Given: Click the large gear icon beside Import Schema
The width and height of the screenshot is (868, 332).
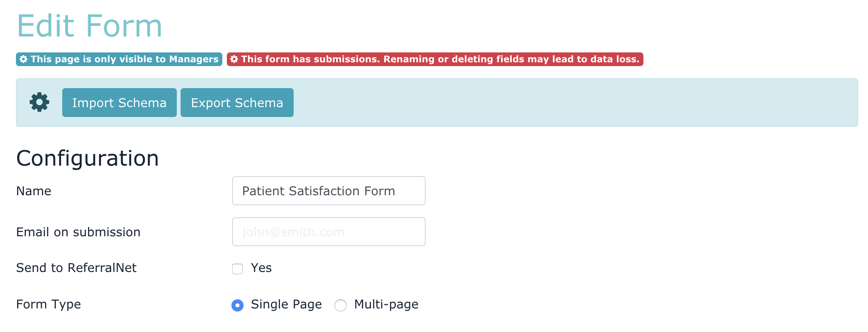Looking at the screenshot, I should [x=39, y=102].
